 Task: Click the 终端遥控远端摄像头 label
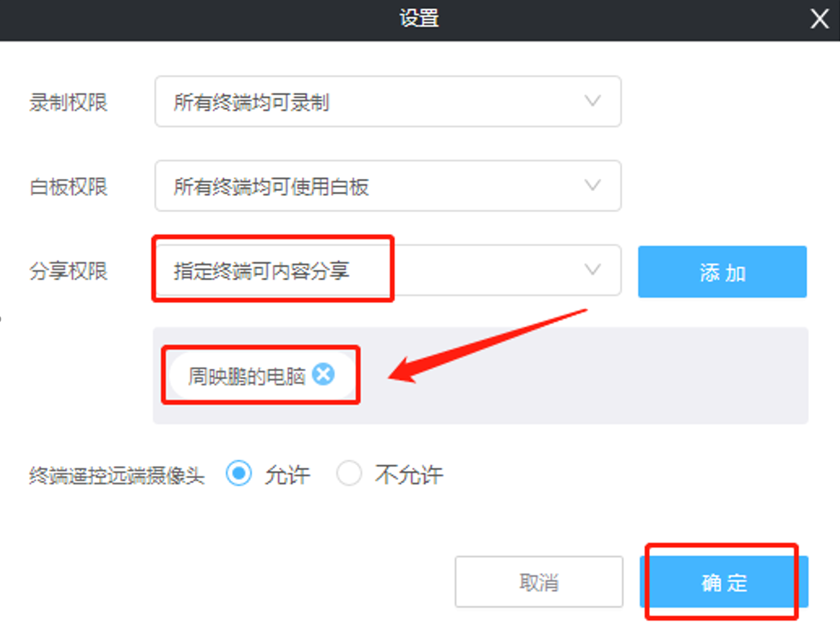(117, 475)
